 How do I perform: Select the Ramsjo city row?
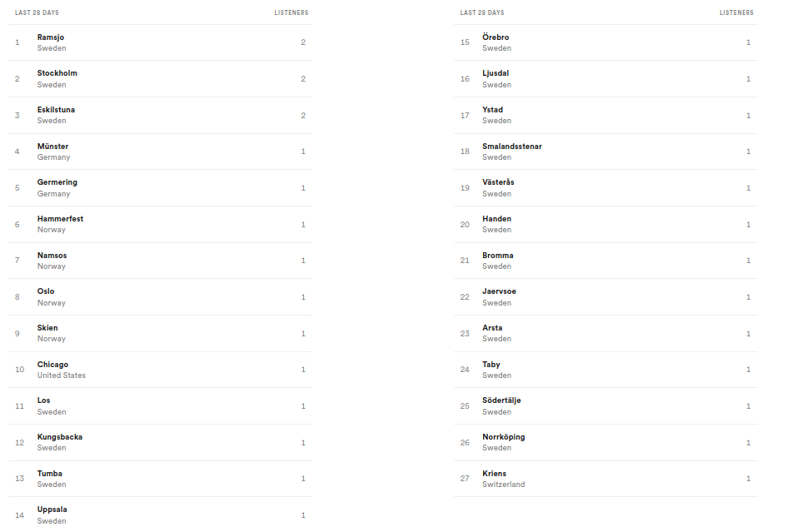160,42
